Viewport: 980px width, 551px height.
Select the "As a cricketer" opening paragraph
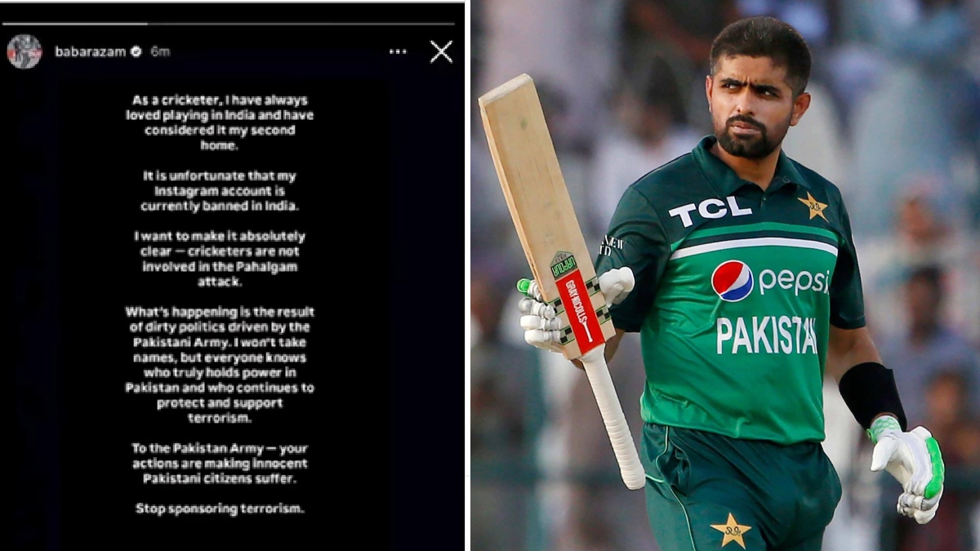pos(220,122)
